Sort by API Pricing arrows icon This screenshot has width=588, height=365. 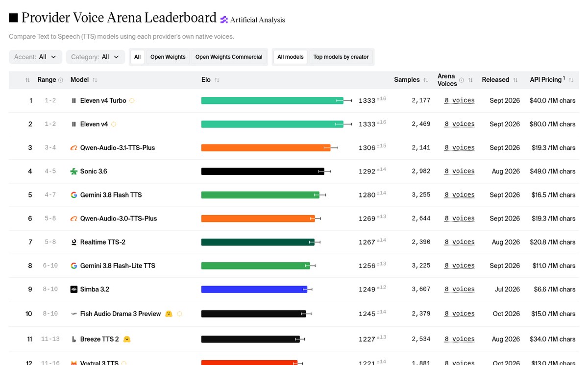point(571,80)
